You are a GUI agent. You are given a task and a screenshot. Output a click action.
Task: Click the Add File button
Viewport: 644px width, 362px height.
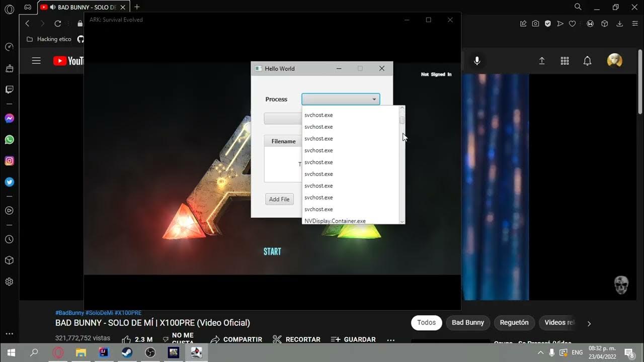coord(279,199)
